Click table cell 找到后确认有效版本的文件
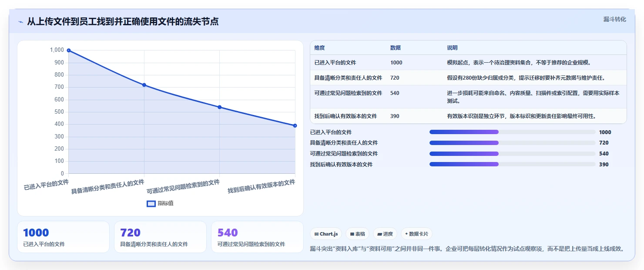Screen dimensions: 644x270 coord(345,116)
